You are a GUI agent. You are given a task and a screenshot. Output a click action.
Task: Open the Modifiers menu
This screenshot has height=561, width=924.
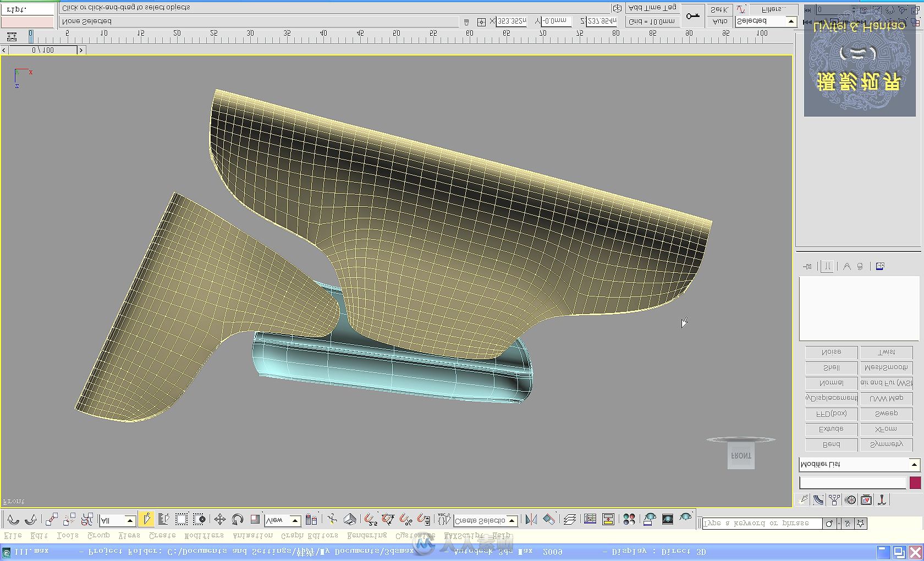204,536
